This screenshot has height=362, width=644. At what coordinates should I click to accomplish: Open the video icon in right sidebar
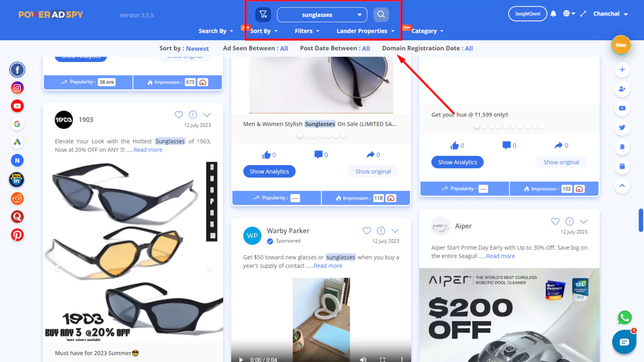[622, 108]
